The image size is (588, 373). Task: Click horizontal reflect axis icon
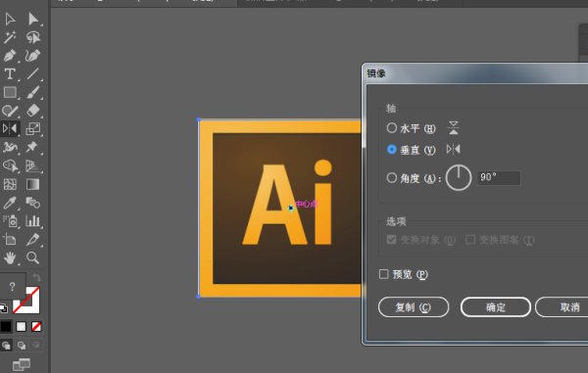[454, 127]
